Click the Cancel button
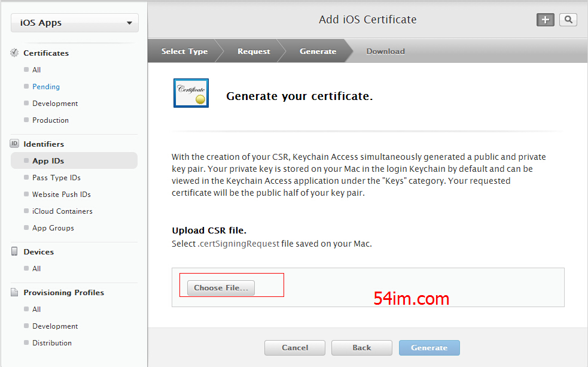 tap(295, 348)
